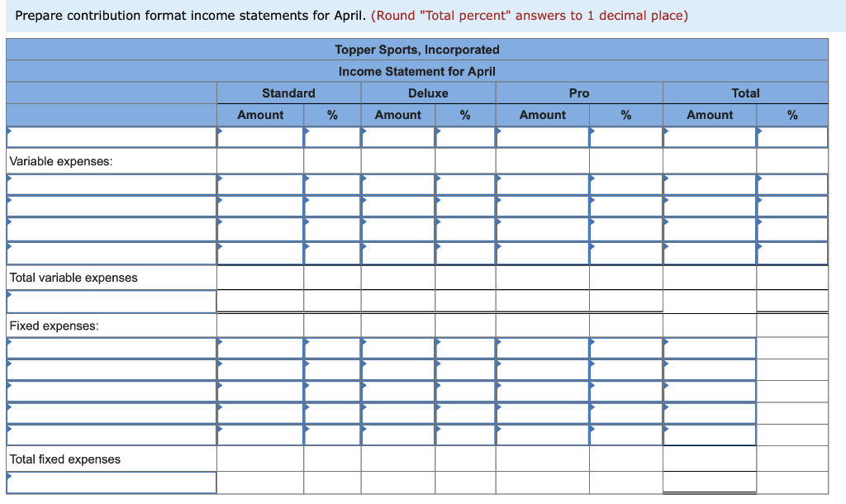Image resolution: width=846 pixels, height=504 pixels.
Task: Open the fourth fixed expense label dropdown
Action: tap(112, 413)
